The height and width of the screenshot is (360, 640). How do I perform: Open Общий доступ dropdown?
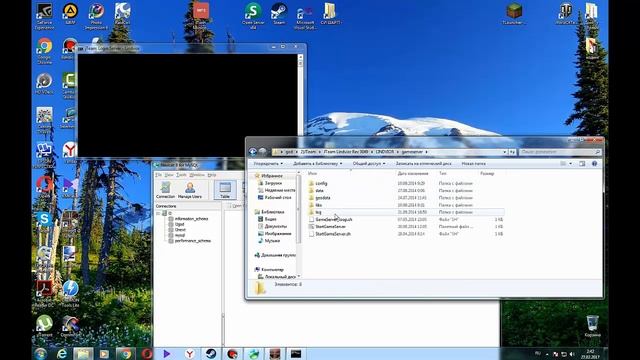pyautogui.click(x=369, y=164)
